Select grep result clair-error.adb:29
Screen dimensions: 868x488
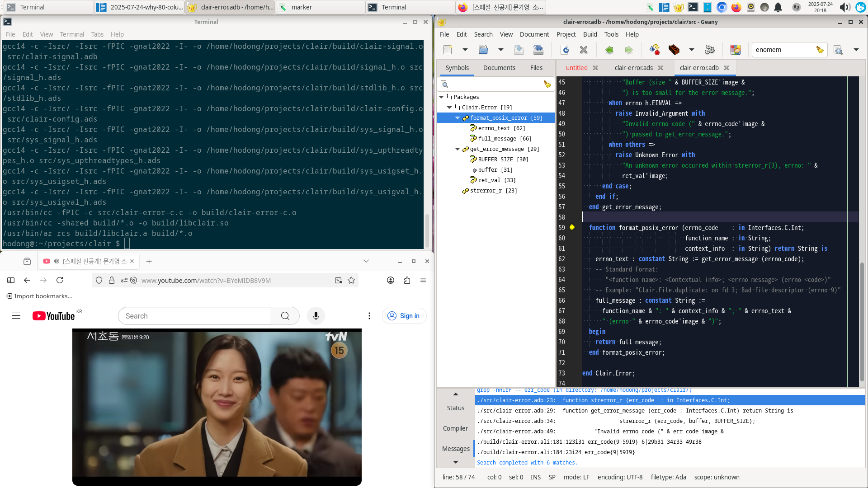670,411
